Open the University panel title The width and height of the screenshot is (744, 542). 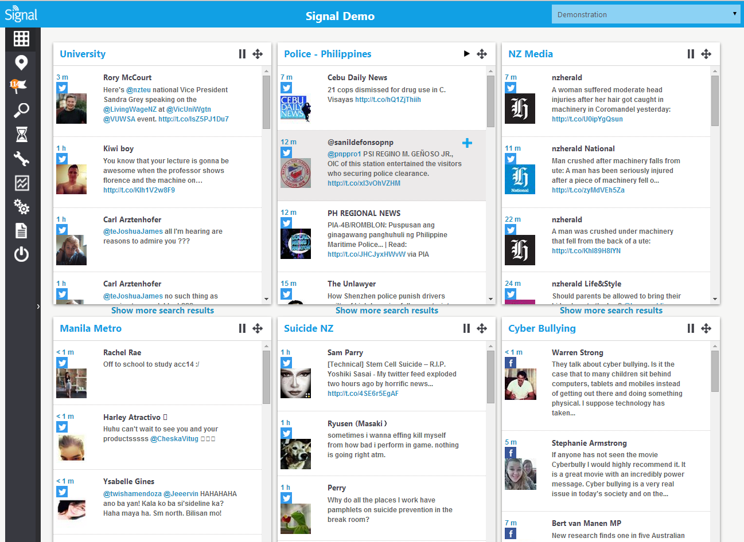coord(83,54)
